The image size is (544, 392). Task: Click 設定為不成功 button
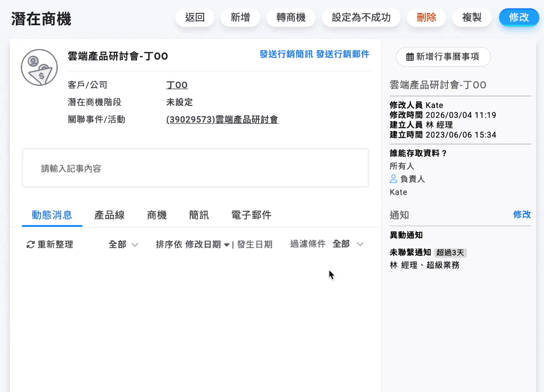click(361, 17)
